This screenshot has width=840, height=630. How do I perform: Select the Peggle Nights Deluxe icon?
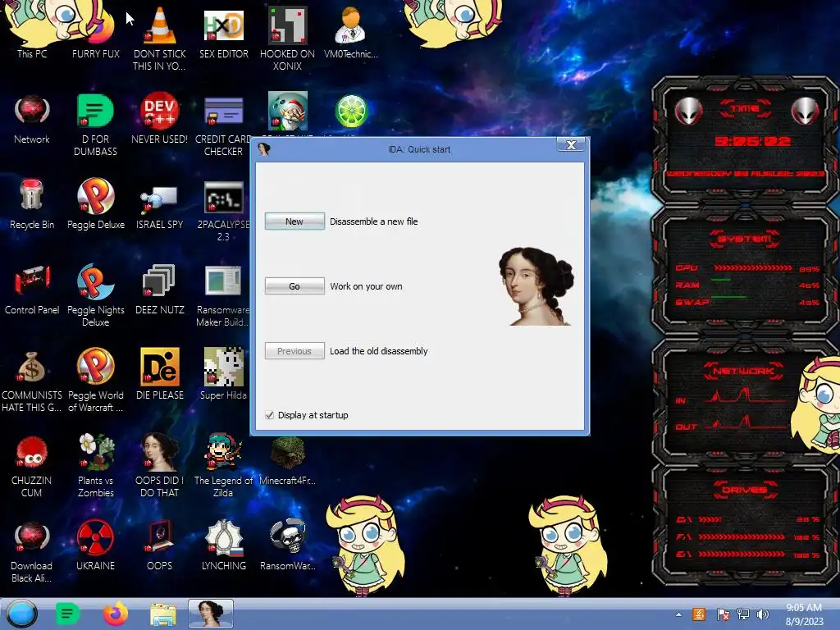point(96,294)
